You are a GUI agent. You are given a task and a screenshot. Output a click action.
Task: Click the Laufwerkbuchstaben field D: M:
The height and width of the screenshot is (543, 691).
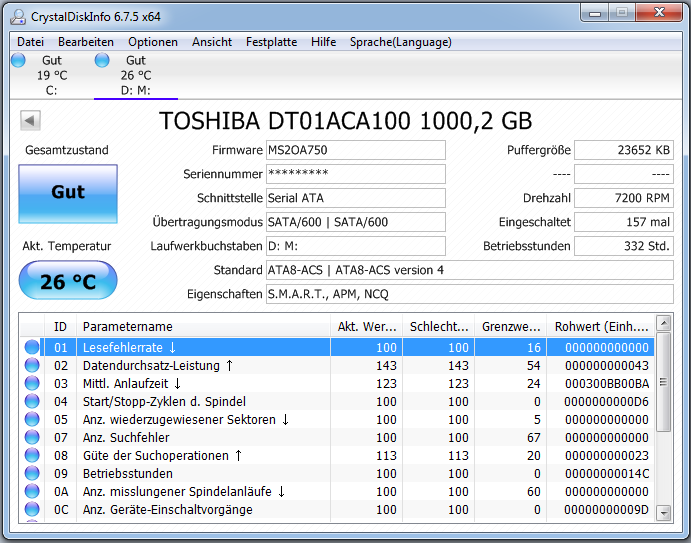356,246
